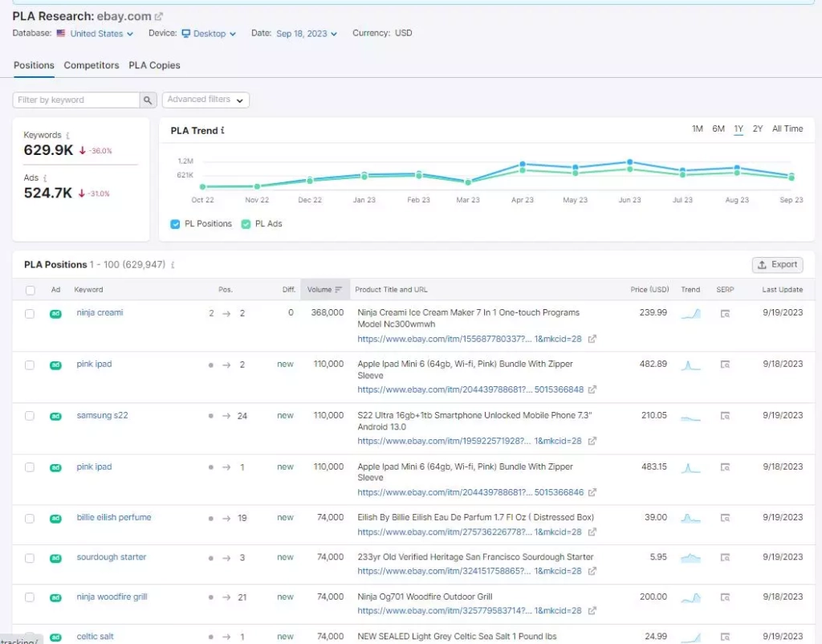Sort table by Volume column header
822x644 pixels.
tap(325, 290)
